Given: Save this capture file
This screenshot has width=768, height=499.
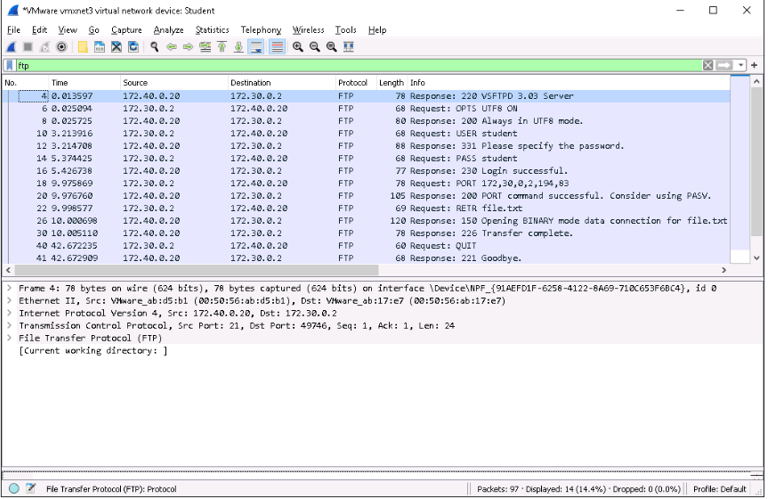Looking at the screenshot, I should [x=99, y=47].
